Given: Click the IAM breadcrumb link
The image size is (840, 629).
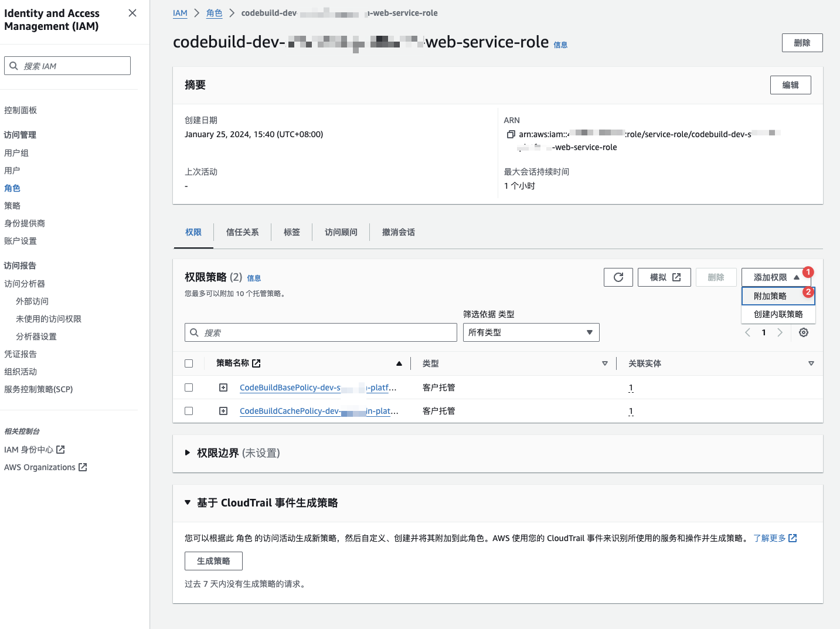Looking at the screenshot, I should click(x=180, y=13).
